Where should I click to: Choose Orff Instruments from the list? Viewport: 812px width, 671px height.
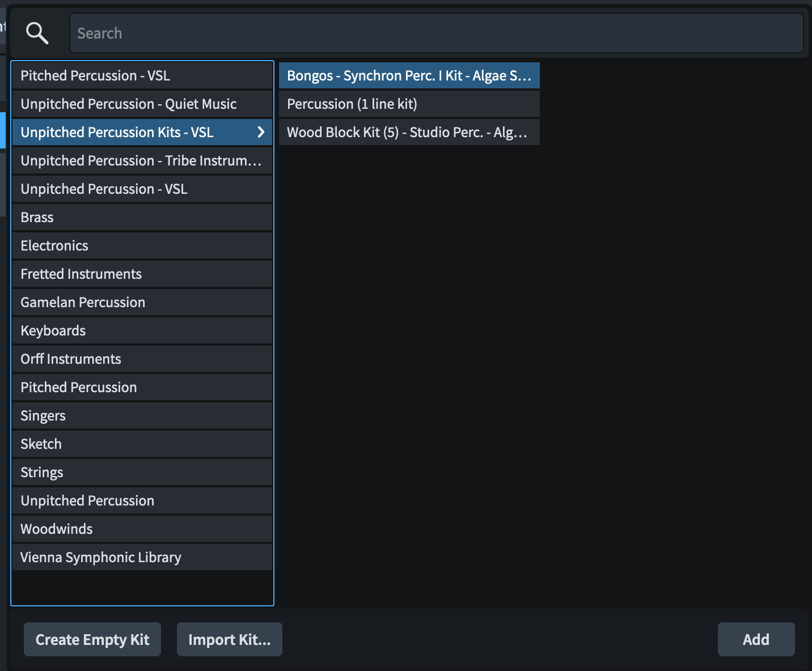coord(142,359)
